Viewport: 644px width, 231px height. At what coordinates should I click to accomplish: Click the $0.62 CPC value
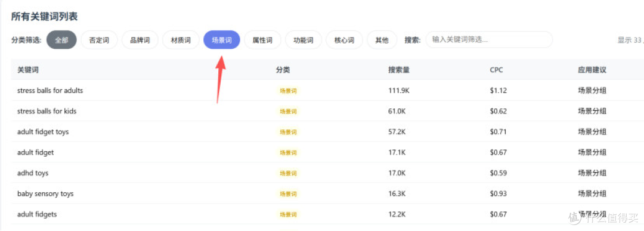click(498, 111)
